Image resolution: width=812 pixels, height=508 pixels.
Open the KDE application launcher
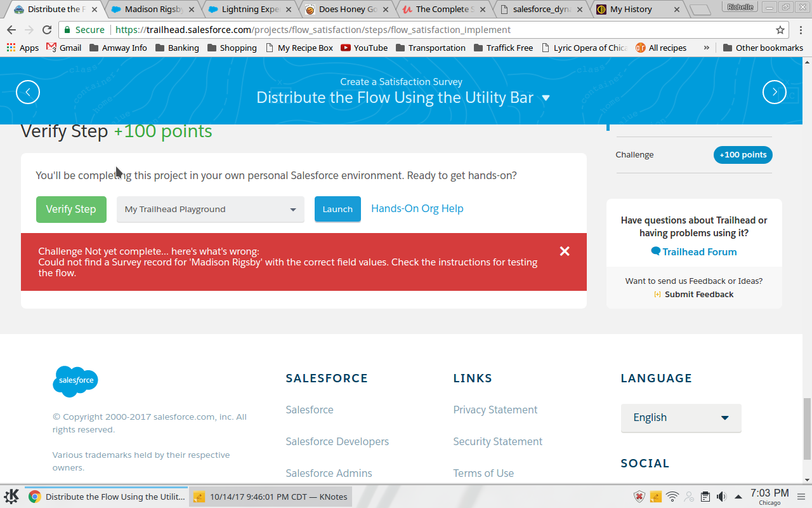[x=10, y=496]
